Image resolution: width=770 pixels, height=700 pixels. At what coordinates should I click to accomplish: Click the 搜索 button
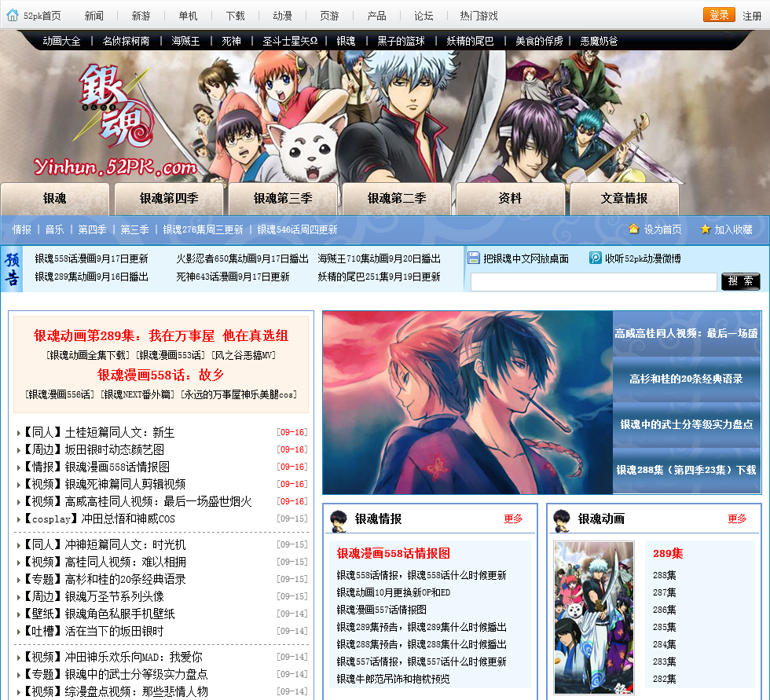740,281
